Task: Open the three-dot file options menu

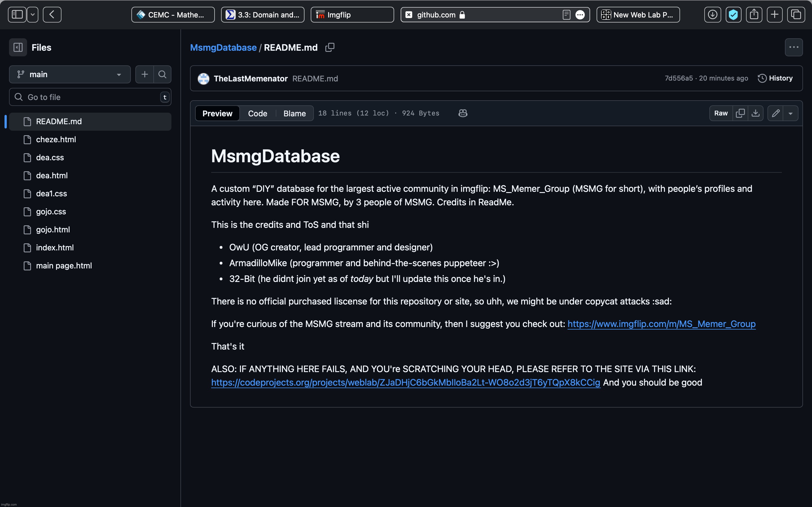Action: point(794,47)
